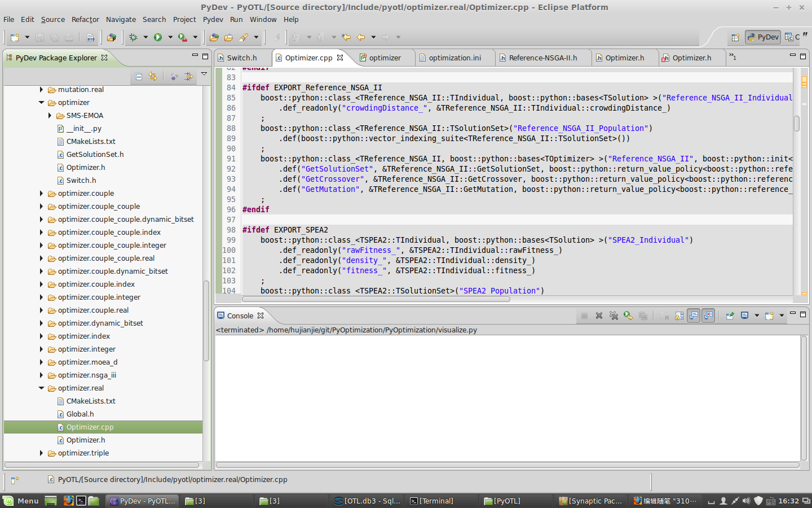Toggle Scroll Lock in Console toolbar
Screen dimensions: 812x508
679,316
